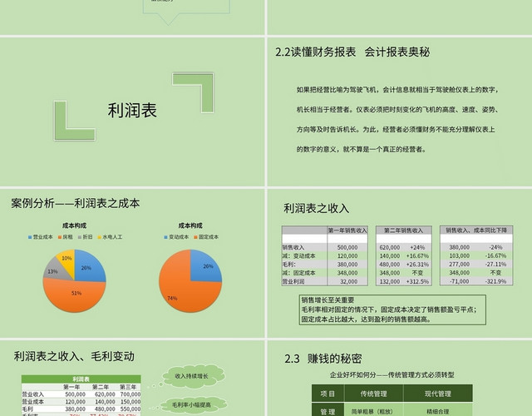Click the 277,000 cell
Screen dimensions: 532x416
[x=460, y=265]
